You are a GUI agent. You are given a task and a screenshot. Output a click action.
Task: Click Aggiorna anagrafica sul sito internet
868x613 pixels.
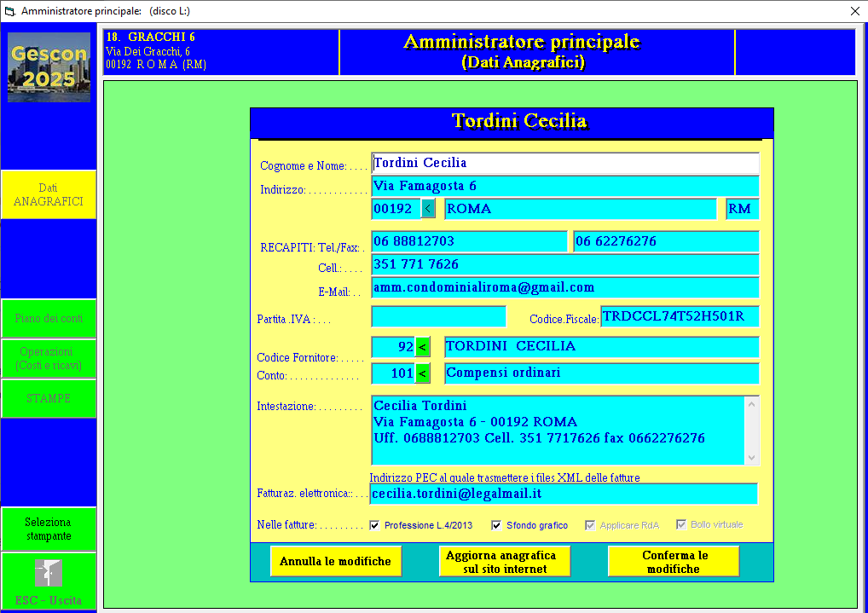coord(504,561)
